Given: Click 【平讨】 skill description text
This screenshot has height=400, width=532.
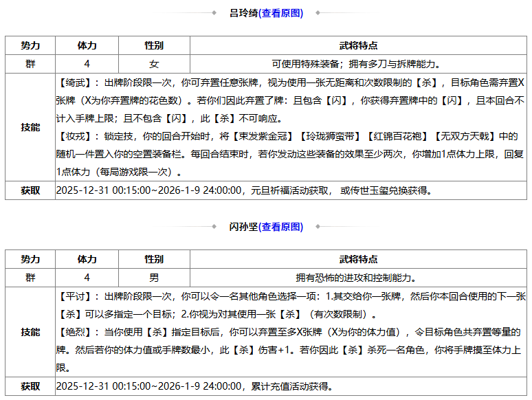Looking at the screenshot, I should [291, 305].
